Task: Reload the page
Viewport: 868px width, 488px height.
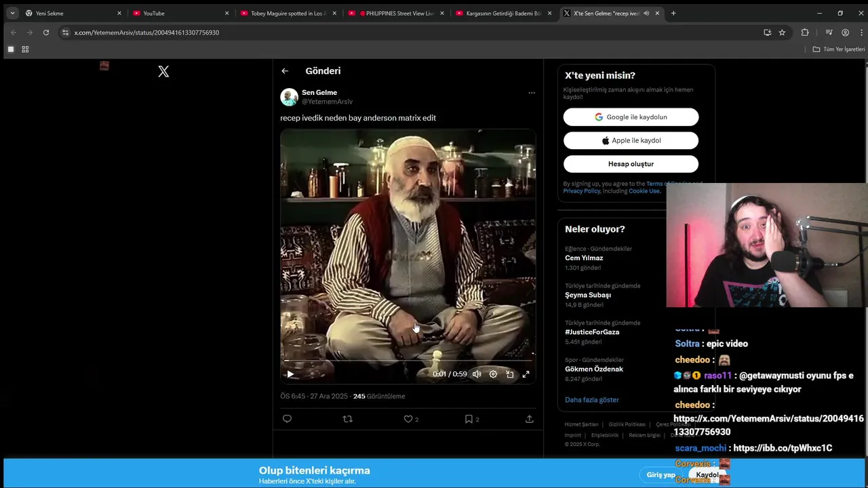Action: [46, 33]
